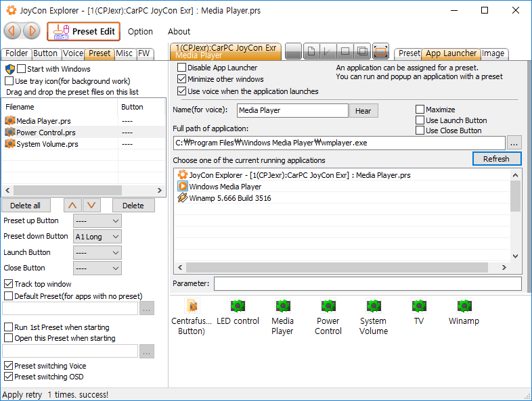Switch to the Folder tab

coord(16,53)
